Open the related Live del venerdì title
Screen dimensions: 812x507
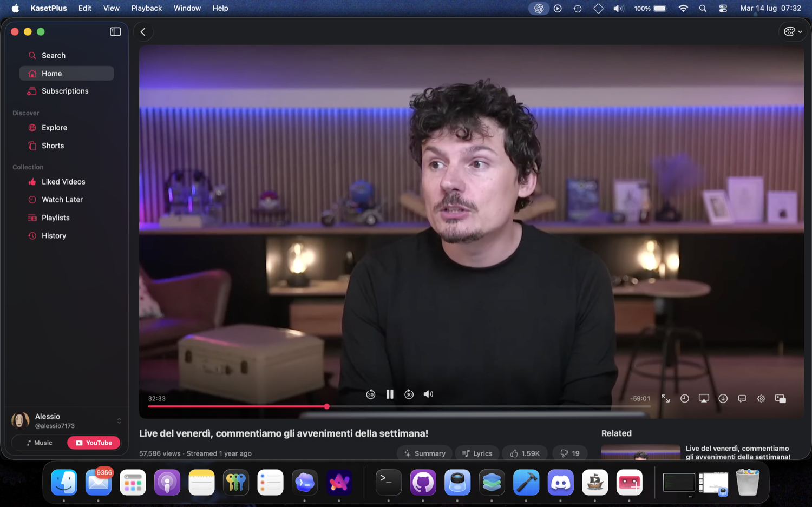click(x=738, y=452)
